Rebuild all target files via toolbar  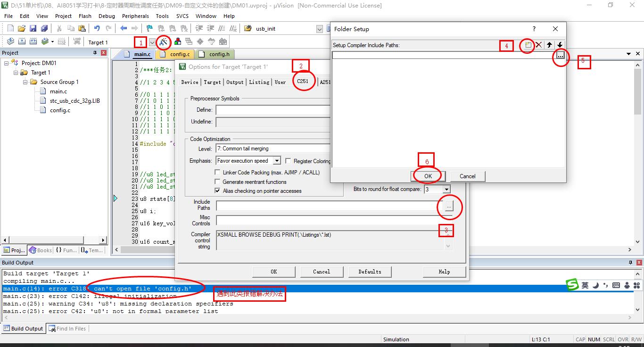33,42
